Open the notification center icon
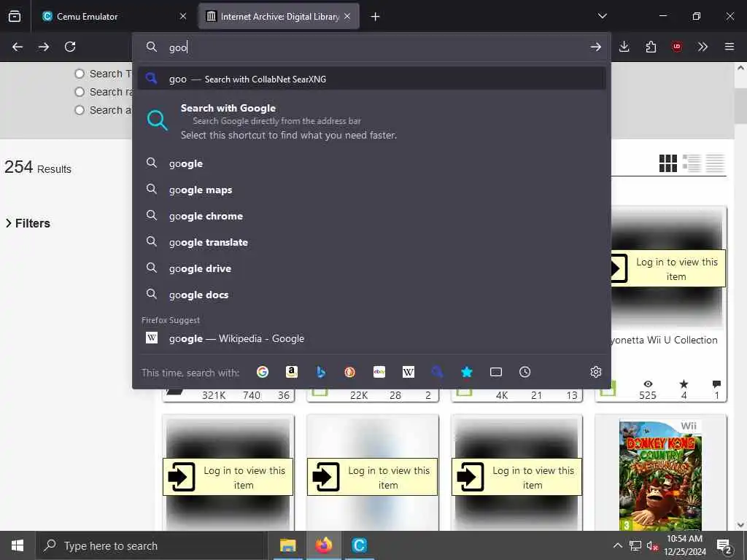Image resolution: width=747 pixels, height=560 pixels. pyautogui.click(x=724, y=546)
